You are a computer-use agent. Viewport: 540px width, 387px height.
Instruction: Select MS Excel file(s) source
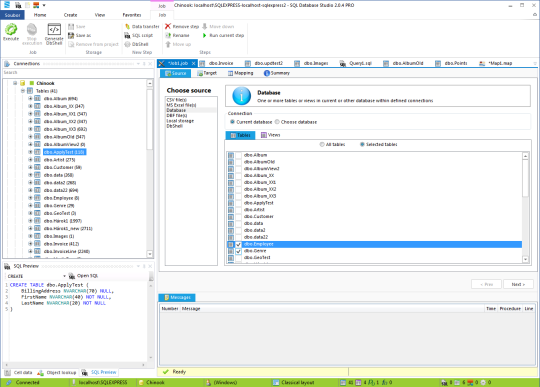pyautogui.click(x=181, y=105)
